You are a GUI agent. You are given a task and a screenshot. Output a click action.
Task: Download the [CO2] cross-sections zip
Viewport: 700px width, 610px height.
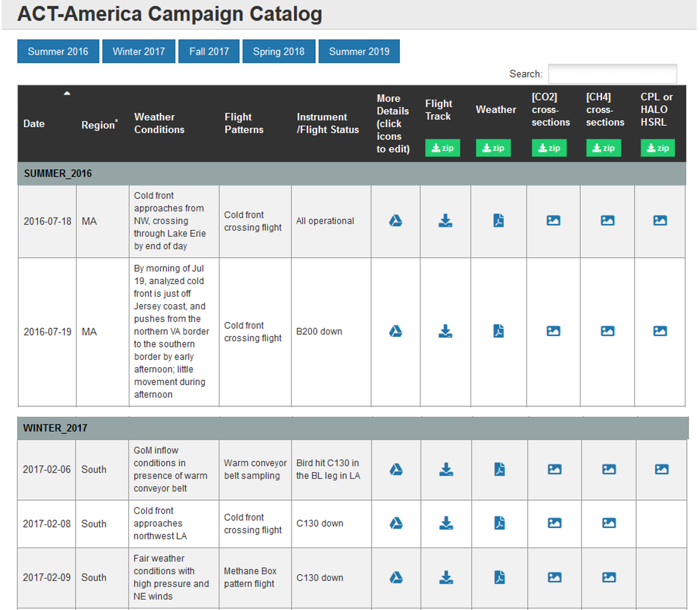click(x=549, y=148)
